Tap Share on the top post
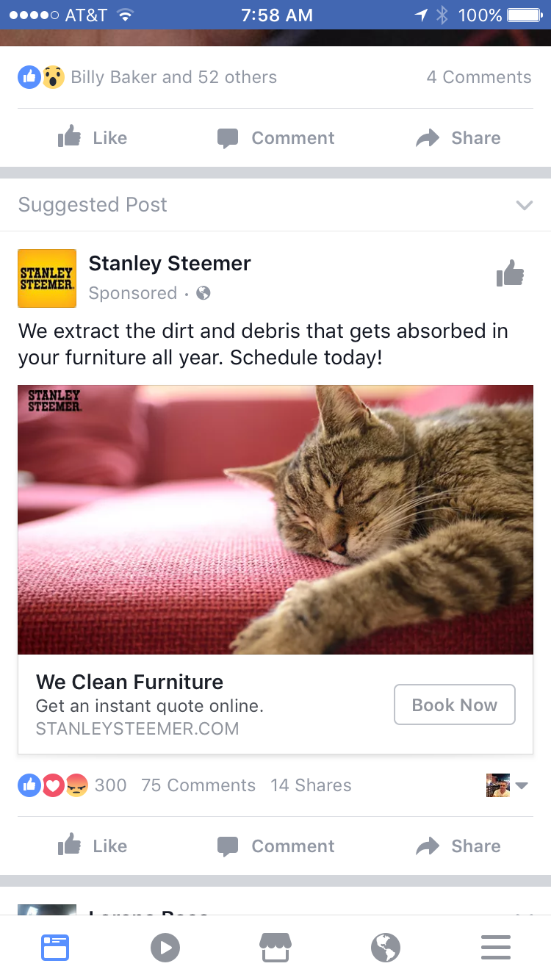The height and width of the screenshot is (980, 551). pyautogui.click(x=458, y=138)
